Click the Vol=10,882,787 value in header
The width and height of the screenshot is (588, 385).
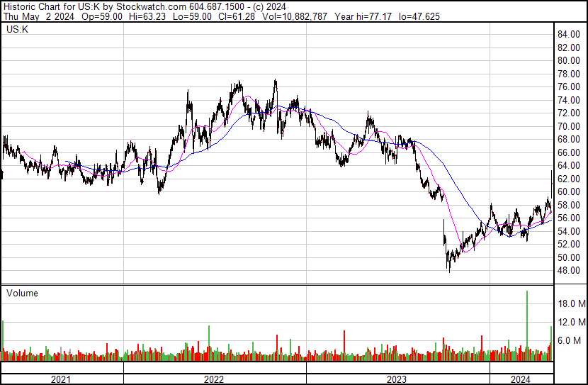pyautogui.click(x=295, y=16)
